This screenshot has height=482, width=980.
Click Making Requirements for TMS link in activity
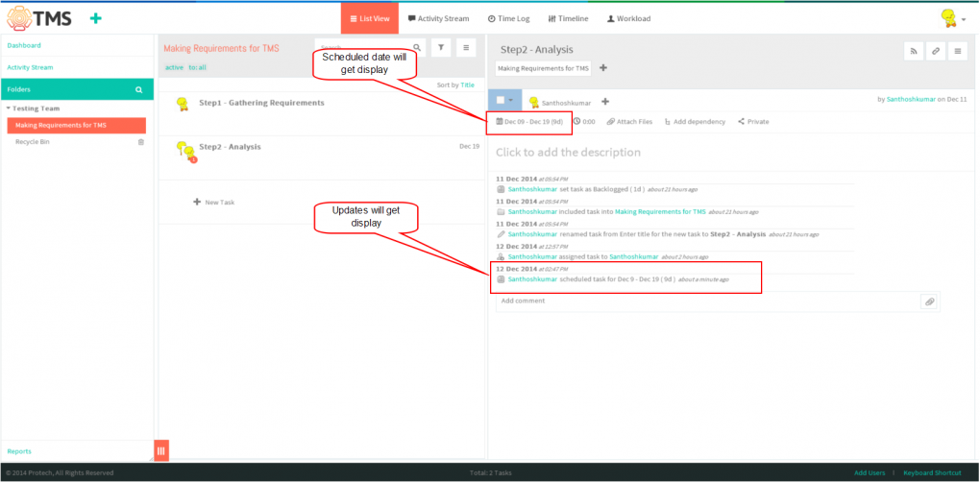660,212
